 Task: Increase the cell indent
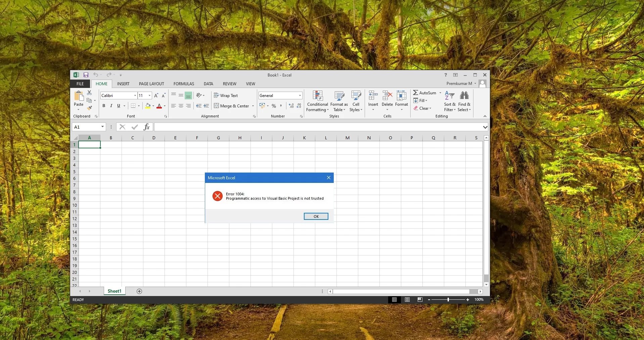[206, 106]
